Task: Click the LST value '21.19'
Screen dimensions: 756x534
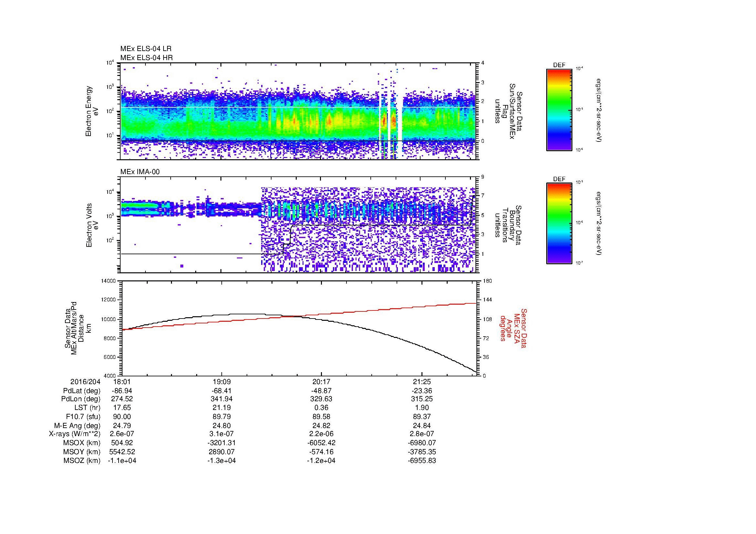Action: coord(222,408)
